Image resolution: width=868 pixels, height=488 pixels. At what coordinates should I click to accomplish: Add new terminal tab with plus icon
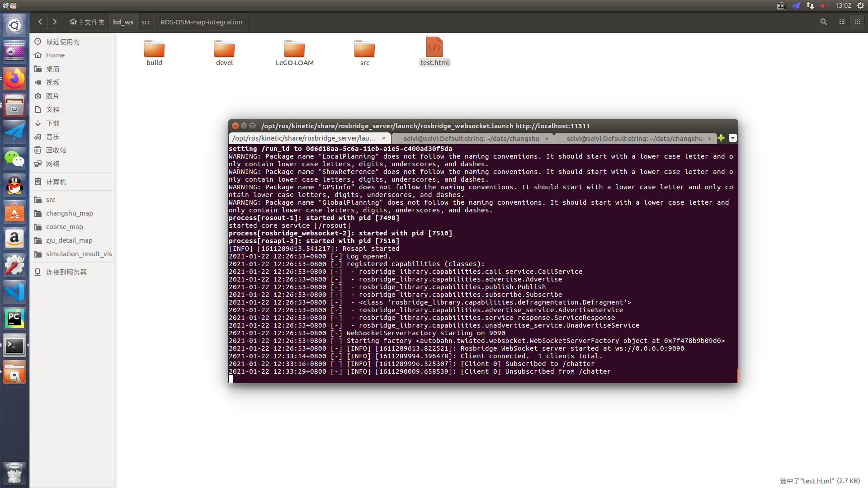(x=721, y=138)
